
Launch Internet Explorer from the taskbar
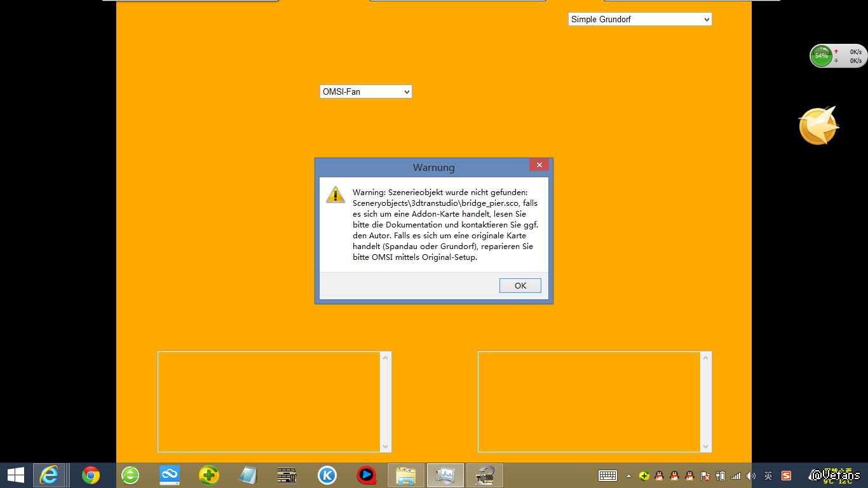49,475
